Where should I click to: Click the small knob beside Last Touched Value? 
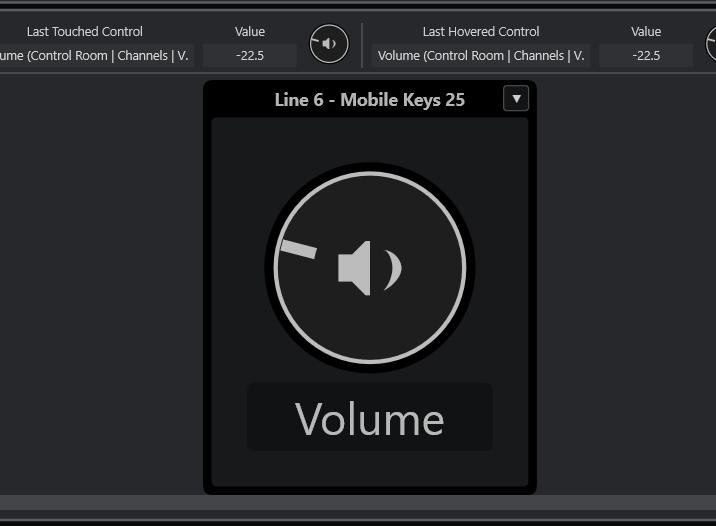pyautogui.click(x=329, y=44)
